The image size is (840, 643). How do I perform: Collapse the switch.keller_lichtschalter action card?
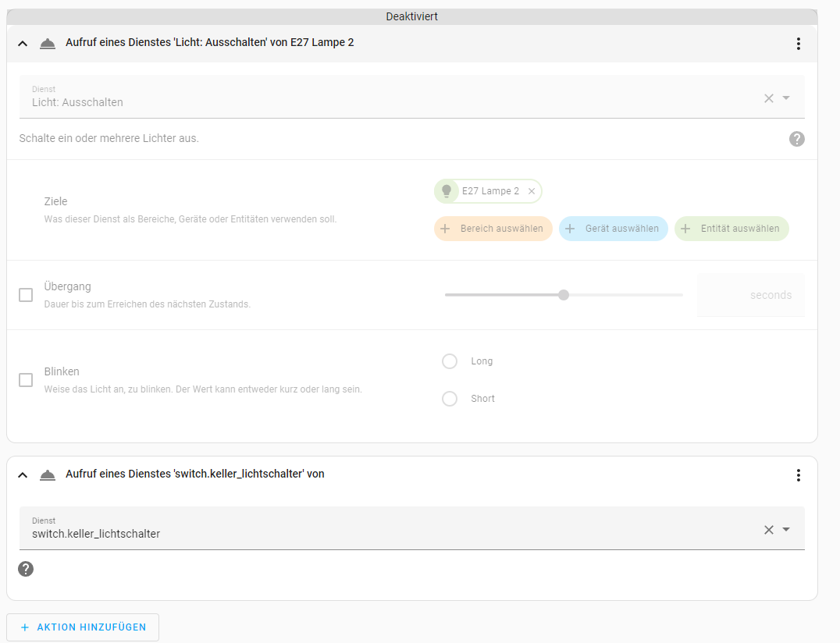point(23,474)
